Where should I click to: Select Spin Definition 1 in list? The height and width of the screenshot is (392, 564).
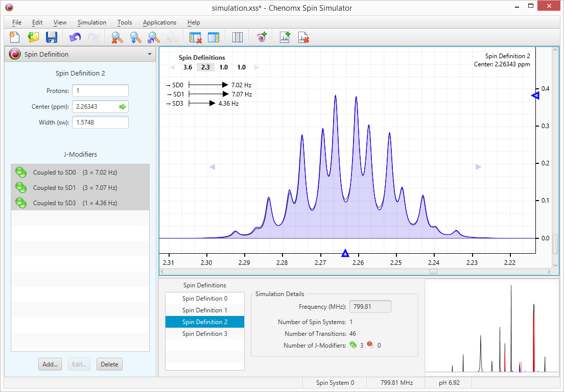pos(205,310)
